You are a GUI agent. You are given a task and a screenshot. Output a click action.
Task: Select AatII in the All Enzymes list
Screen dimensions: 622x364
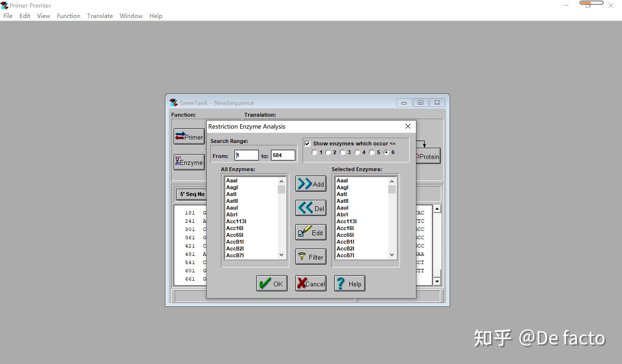252,201
